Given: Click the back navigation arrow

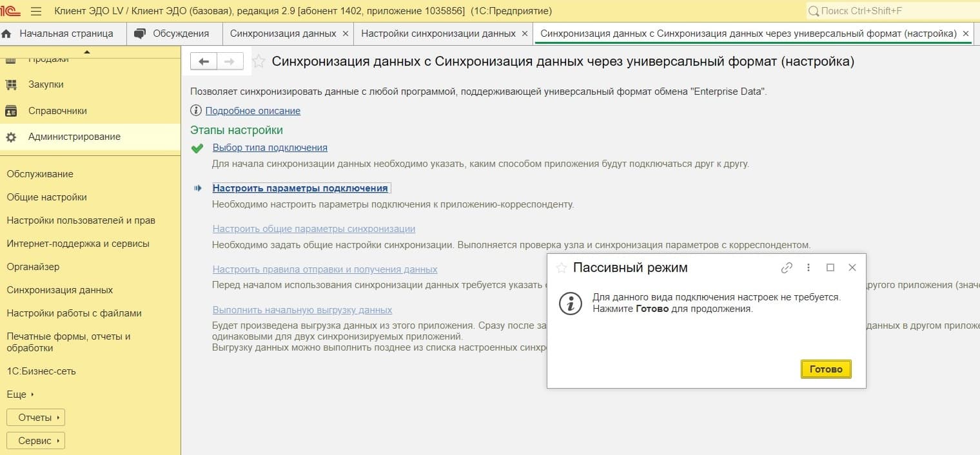Looking at the screenshot, I should tap(204, 61).
